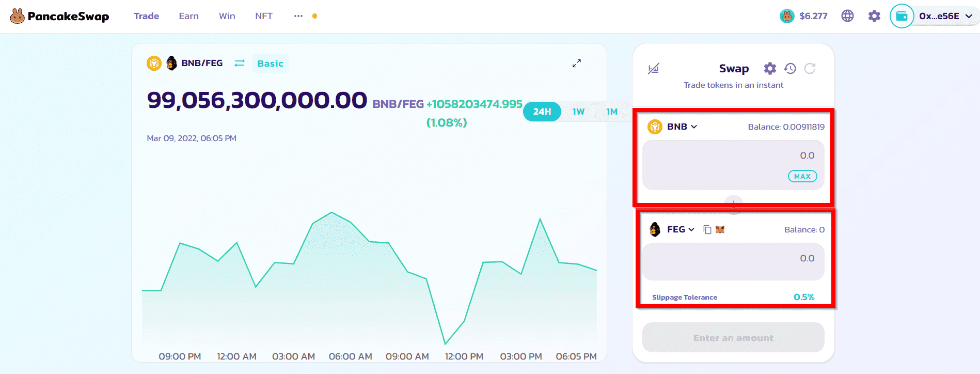Expand the chart to fullscreen

click(x=577, y=63)
